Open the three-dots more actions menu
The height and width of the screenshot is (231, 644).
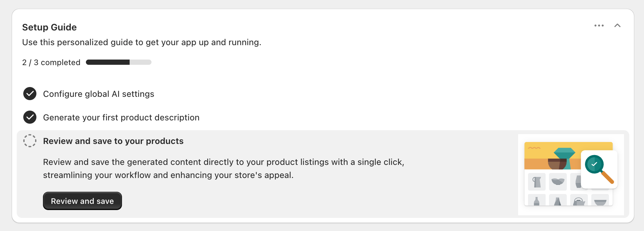[x=599, y=26]
